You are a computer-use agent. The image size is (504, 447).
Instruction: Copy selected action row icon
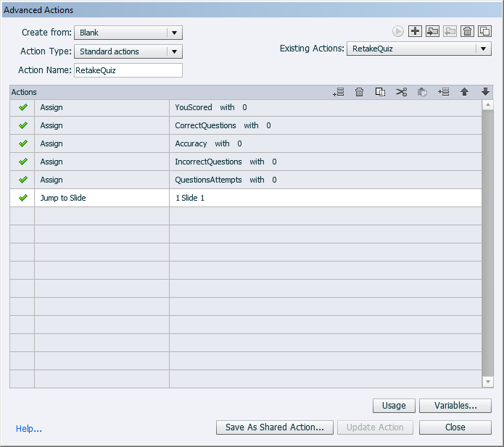380,92
